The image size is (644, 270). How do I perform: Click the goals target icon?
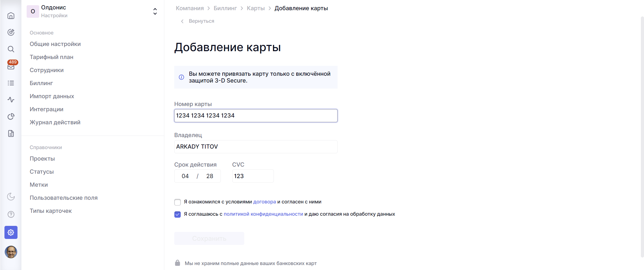tap(11, 32)
